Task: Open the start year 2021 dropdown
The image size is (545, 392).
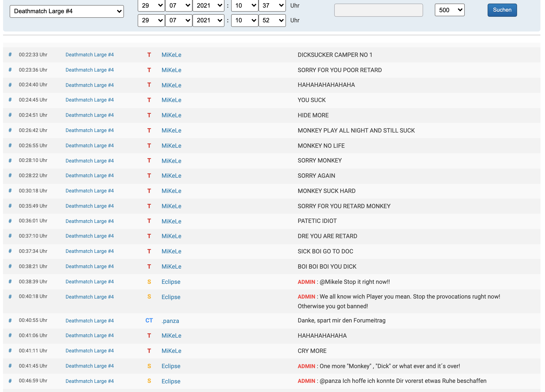Action: [x=209, y=6]
